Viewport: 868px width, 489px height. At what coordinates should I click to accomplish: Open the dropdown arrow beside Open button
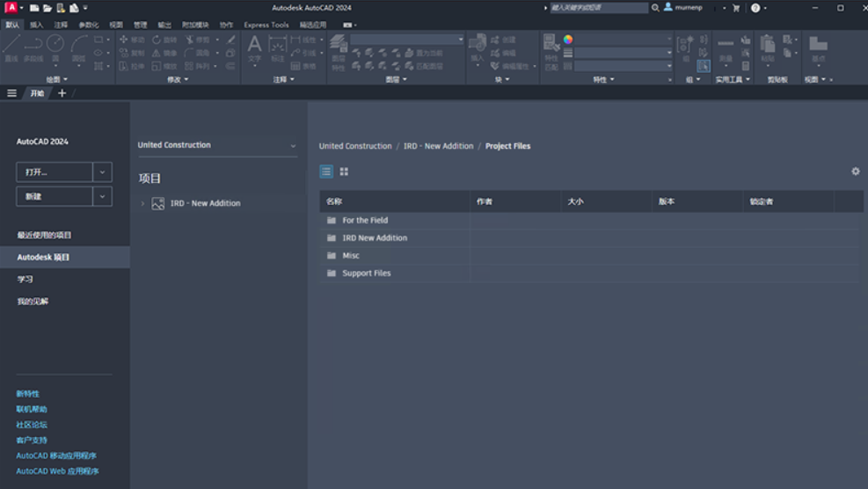[x=102, y=172]
